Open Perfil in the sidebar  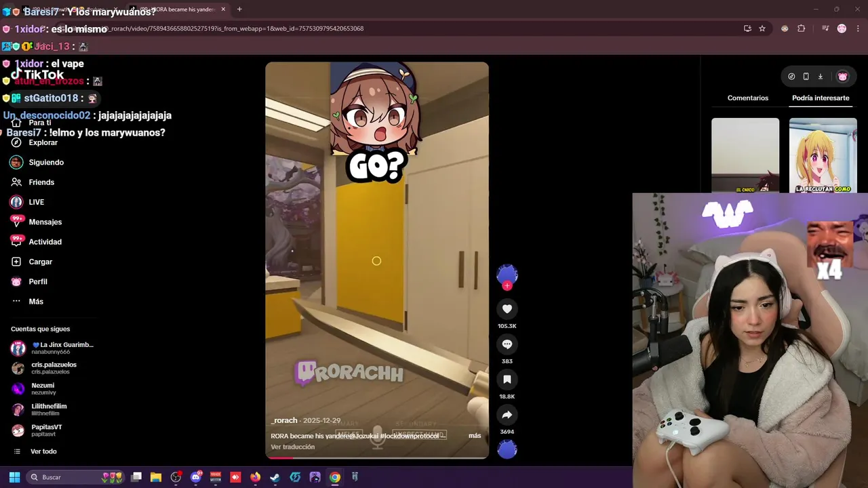(x=38, y=281)
